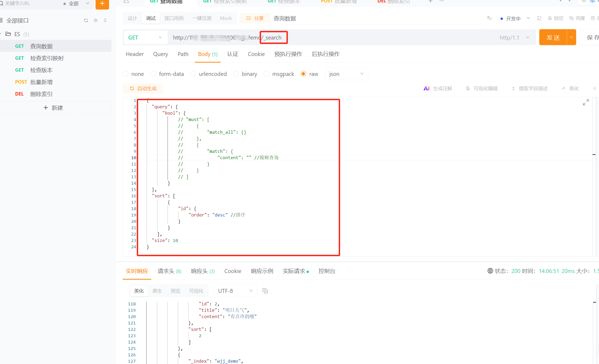Click the 发送 send button
The width and height of the screenshot is (599, 364).
click(x=553, y=37)
